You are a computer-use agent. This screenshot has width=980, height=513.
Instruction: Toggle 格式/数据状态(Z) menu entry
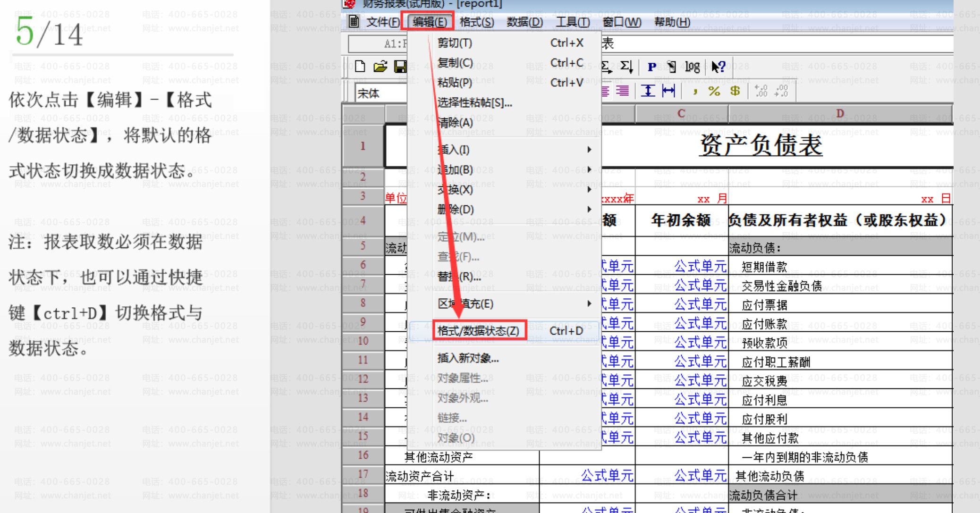click(x=479, y=331)
